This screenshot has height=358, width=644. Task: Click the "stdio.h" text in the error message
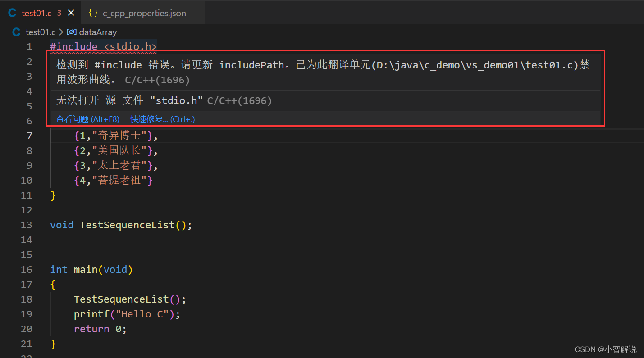[176, 100]
